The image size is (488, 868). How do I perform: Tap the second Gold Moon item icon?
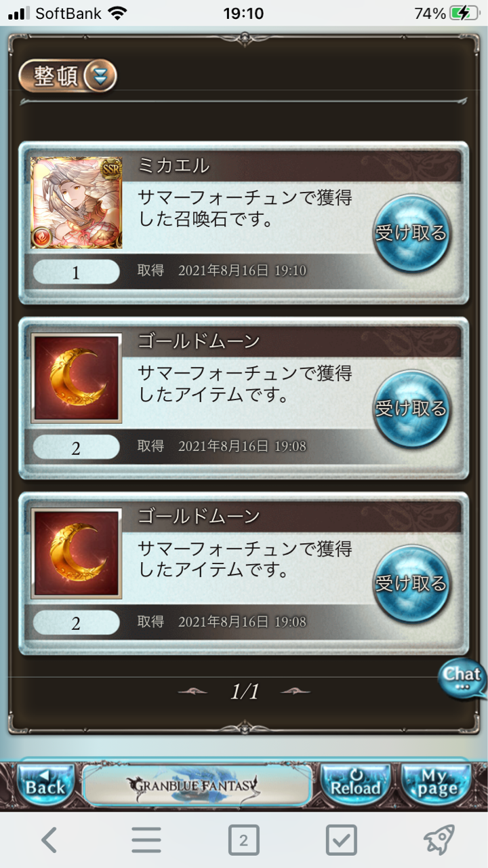tap(77, 553)
